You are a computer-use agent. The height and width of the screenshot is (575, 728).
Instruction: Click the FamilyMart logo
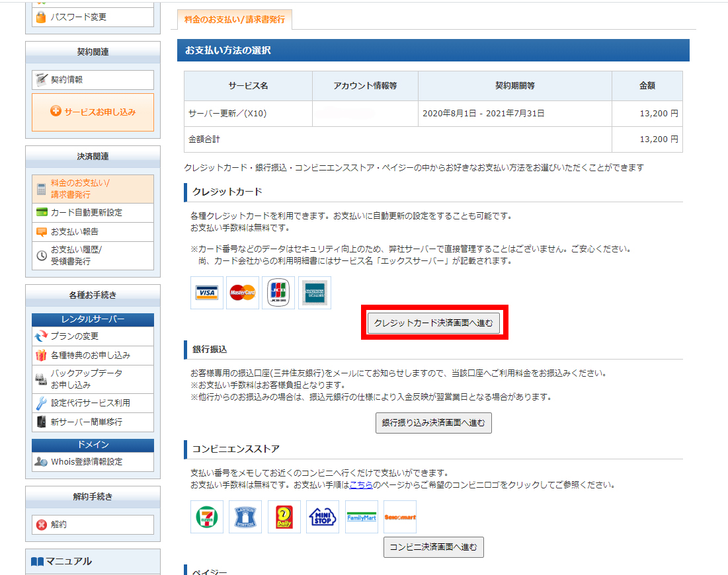(x=362, y=517)
